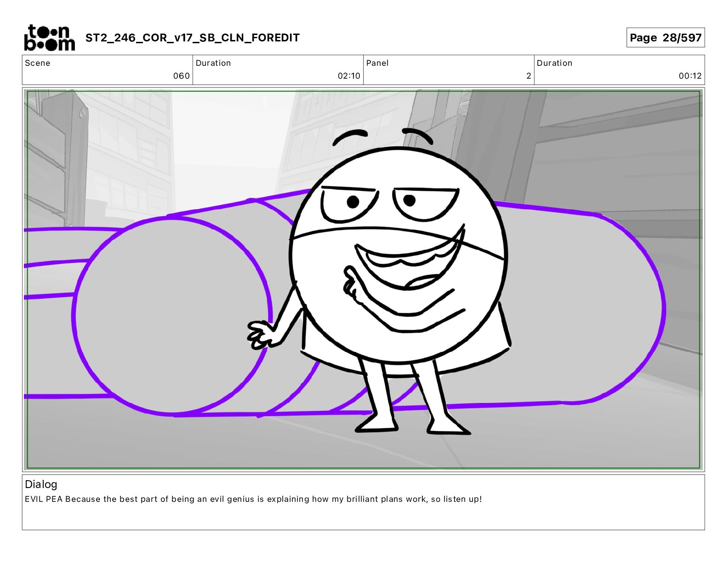Image resolution: width=728 pixels, height=563 pixels.
Task: Click the panel duration value 00:12
Action: click(690, 76)
